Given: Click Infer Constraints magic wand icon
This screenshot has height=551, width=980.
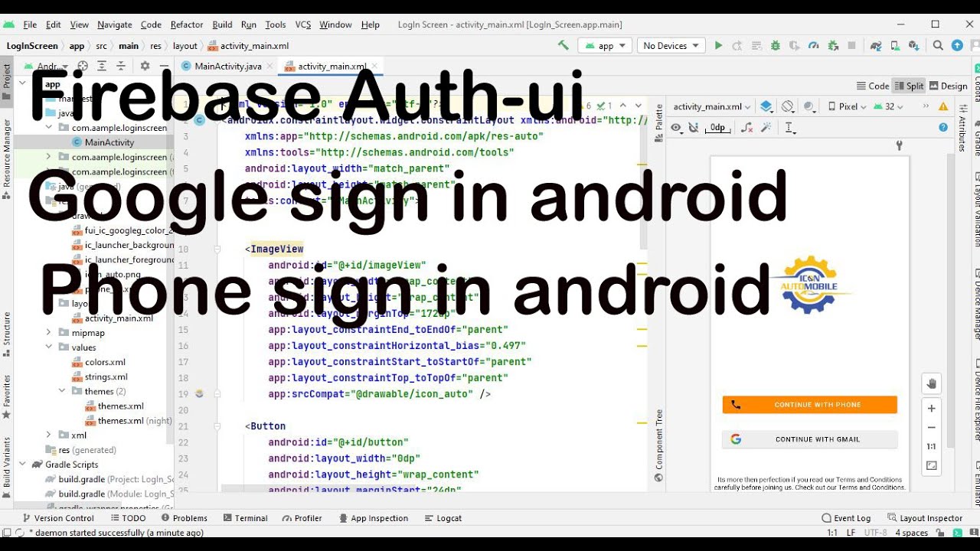Looking at the screenshot, I should pyautogui.click(x=766, y=127).
